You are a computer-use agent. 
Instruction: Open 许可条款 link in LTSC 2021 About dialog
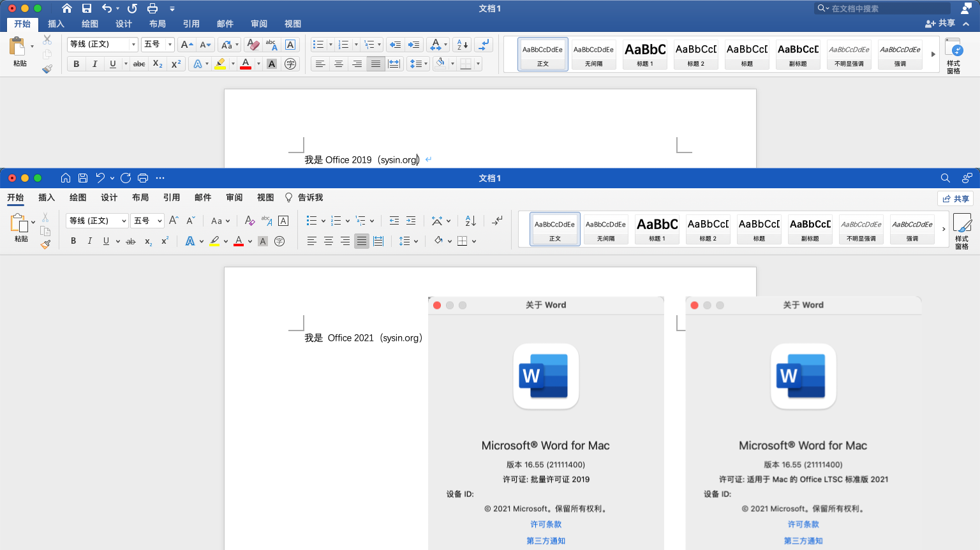803,524
